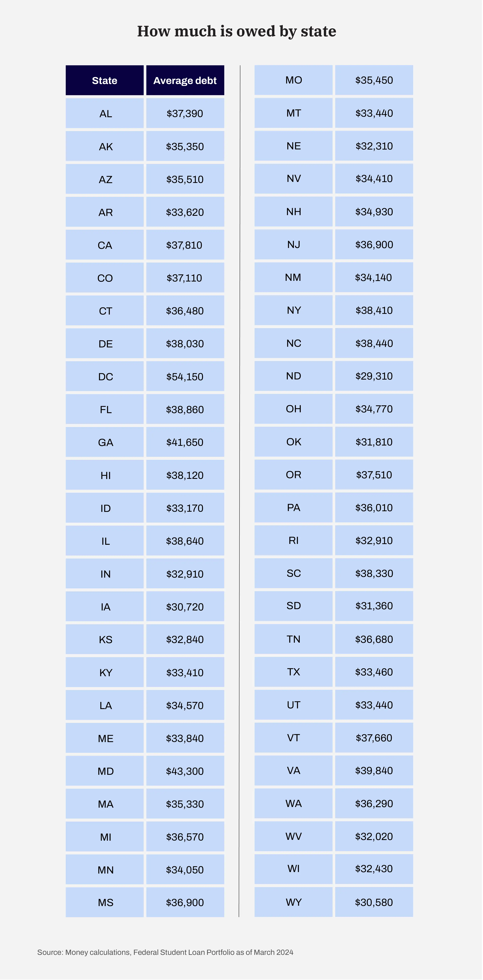Click the $30,720 debt value for Iowa

click(x=185, y=607)
